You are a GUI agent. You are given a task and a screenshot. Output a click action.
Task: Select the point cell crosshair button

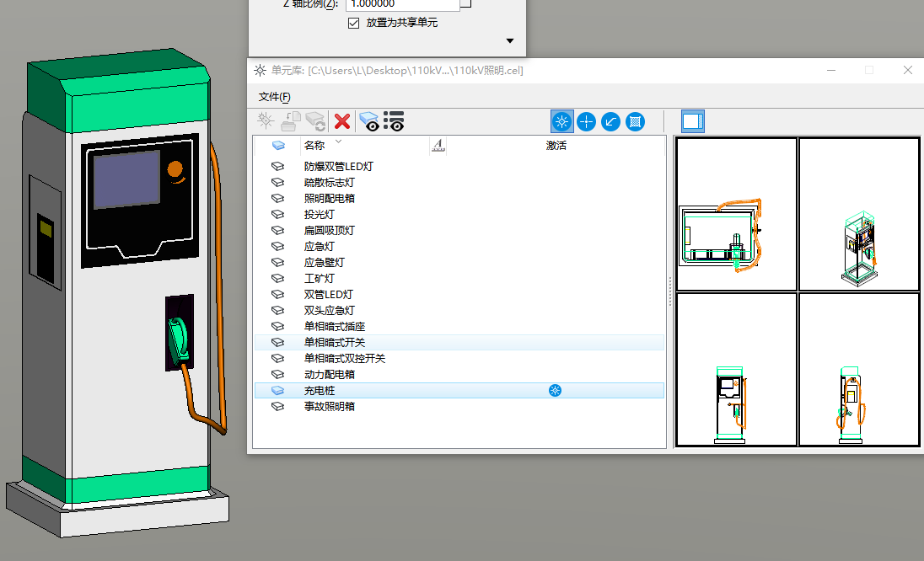[586, 122]
